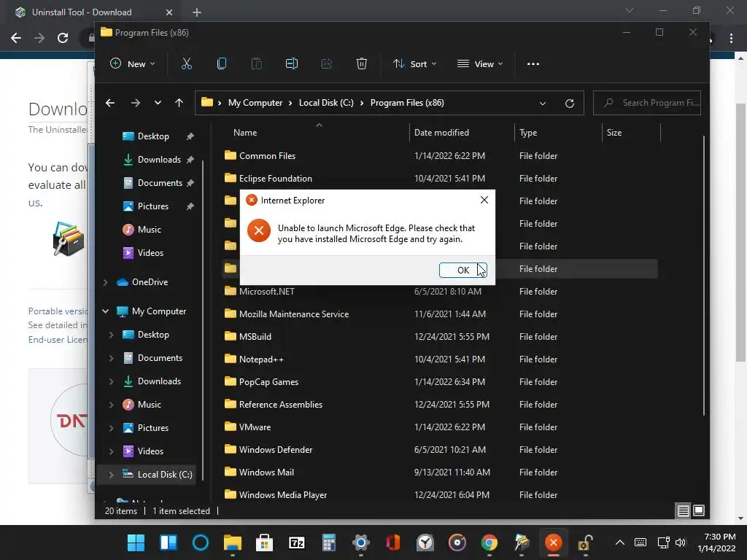
Task: Collapse the My Computer tree node
Action: point(105,311)
